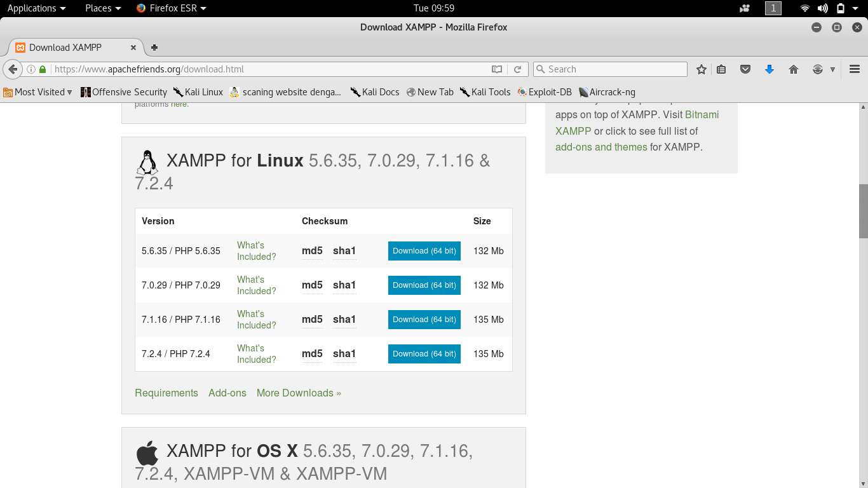Open Aircrack-ng bookmark

click(607, 92)
